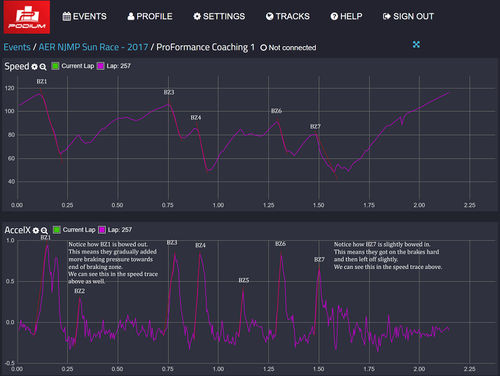The width and height of the screenshot is (500, 376).
Task: Toggle Lap: 257 magenta swatch in Speed chart
Action: (101, 66)
